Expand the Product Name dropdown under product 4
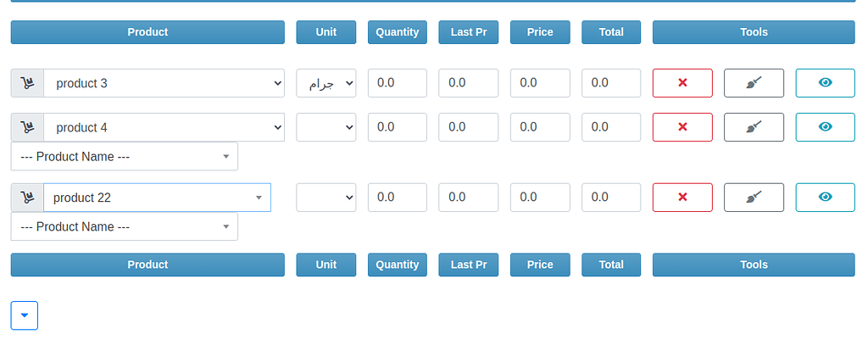This screenshot has height=340, width=868. pos(125,157)
